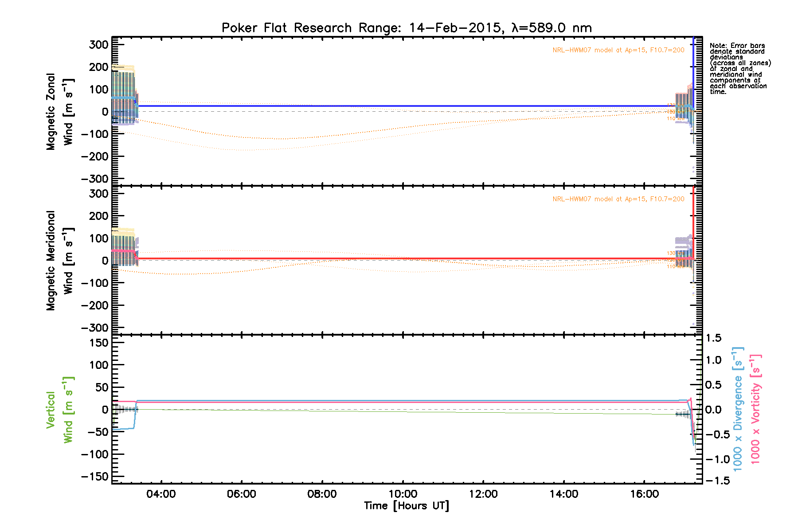Select the Magnetic Zonal Wind axis label
The width and height of the screenshot is (798, 532).
point(59,112)
